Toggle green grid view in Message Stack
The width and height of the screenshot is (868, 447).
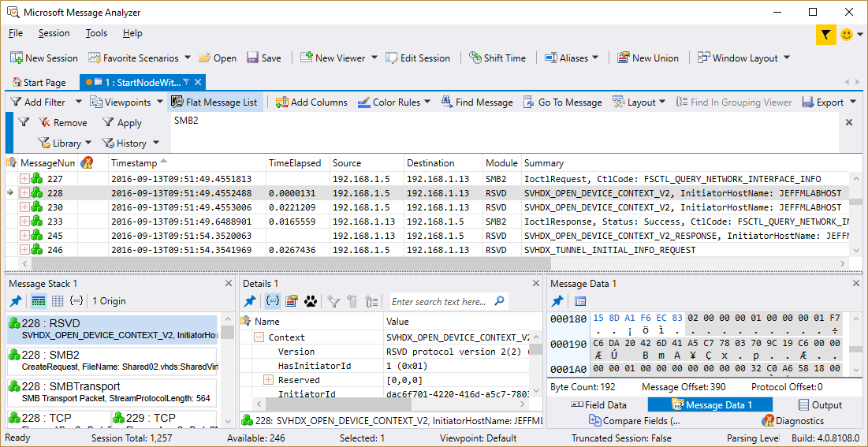pyautogui.click(x=38, y=301)
